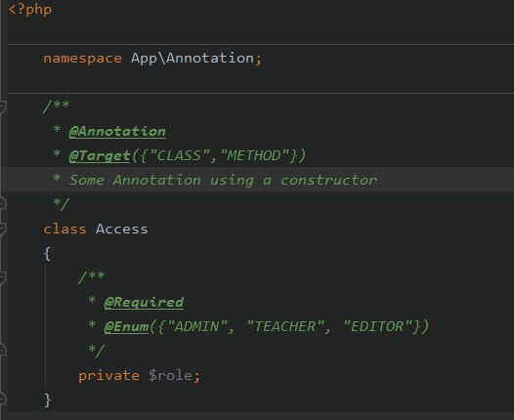The width and height of the screenshot is (514, 420).
Task: Click the $role property variable
Action: pos(170,375)
